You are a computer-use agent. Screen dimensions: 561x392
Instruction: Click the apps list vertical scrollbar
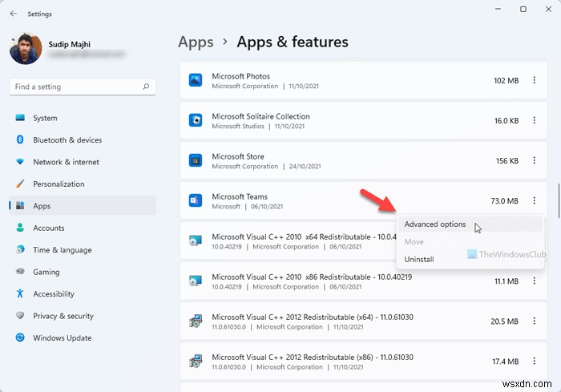[x=559, y=200]
